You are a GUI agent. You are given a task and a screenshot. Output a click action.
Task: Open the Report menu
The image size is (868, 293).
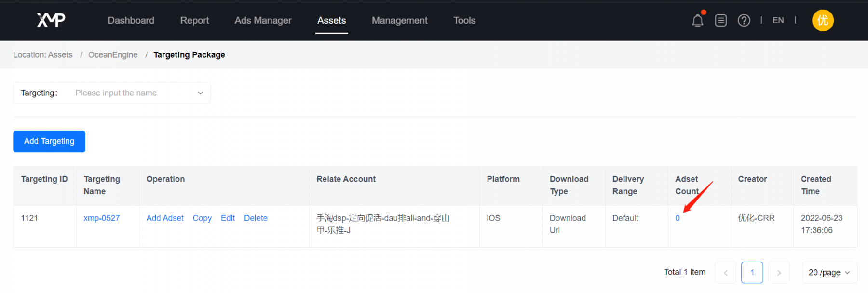194,20
